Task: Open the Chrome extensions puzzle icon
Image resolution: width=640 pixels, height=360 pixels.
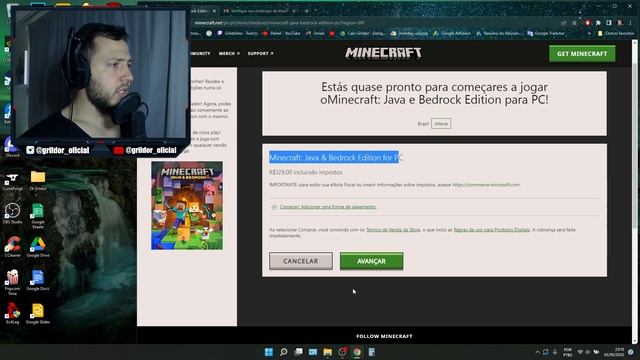Action: (598, 23)
